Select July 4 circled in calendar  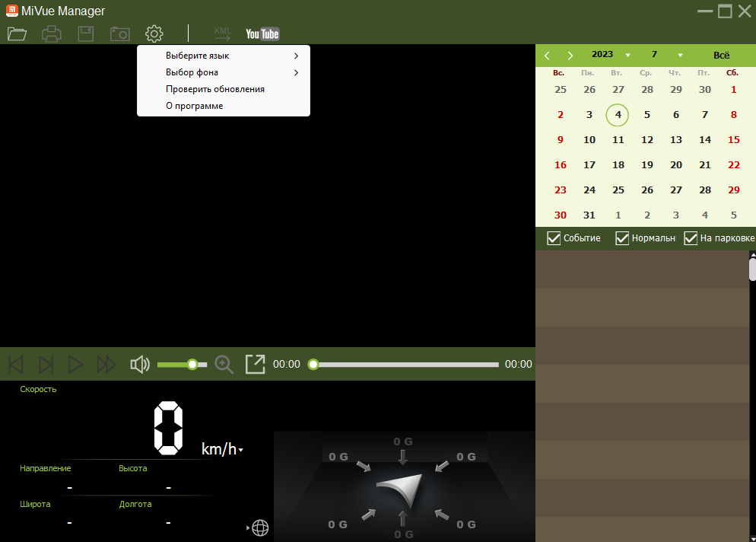[618, 115]
